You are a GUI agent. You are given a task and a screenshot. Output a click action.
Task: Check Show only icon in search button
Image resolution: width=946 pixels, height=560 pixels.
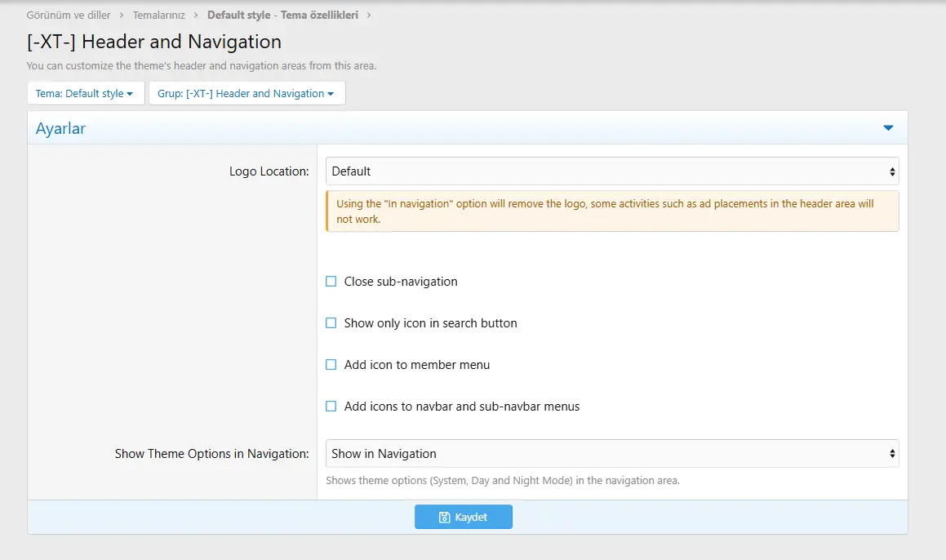[x=331, y=323]
